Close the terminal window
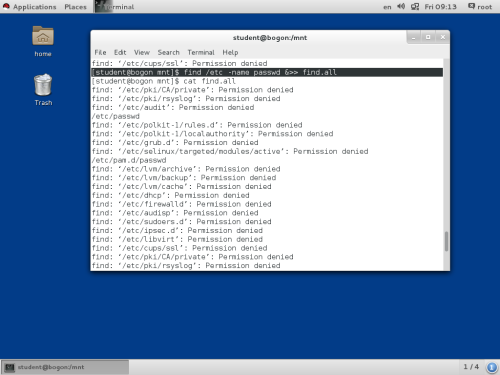The image size is (500, 375). point(443,37)
